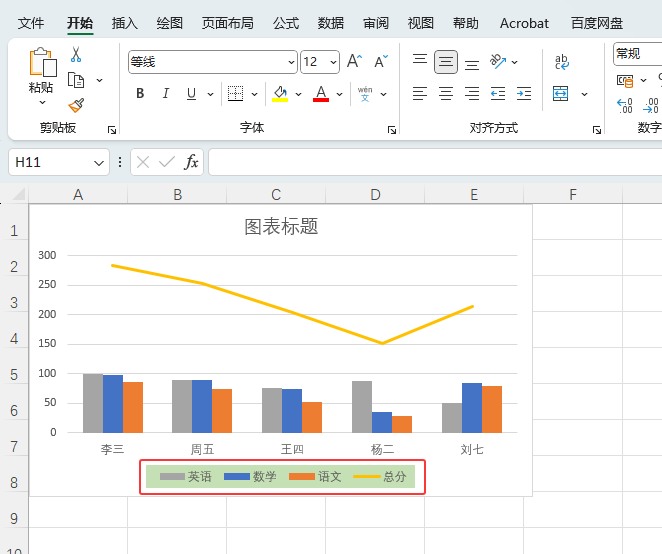
Task: Toggle bold formatting
Action: point(140,93)
